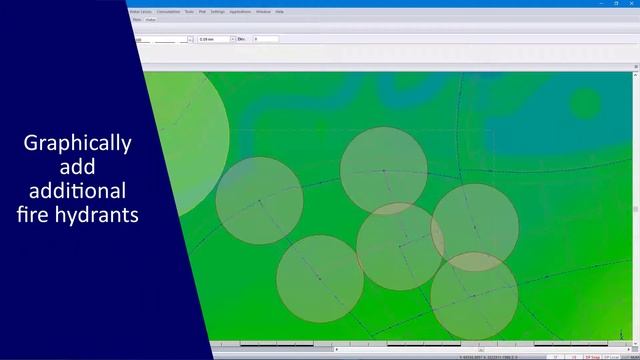Screen dimensions: 640x360
Task: Open the Applications menu
Action: click(x=240, y=12)
